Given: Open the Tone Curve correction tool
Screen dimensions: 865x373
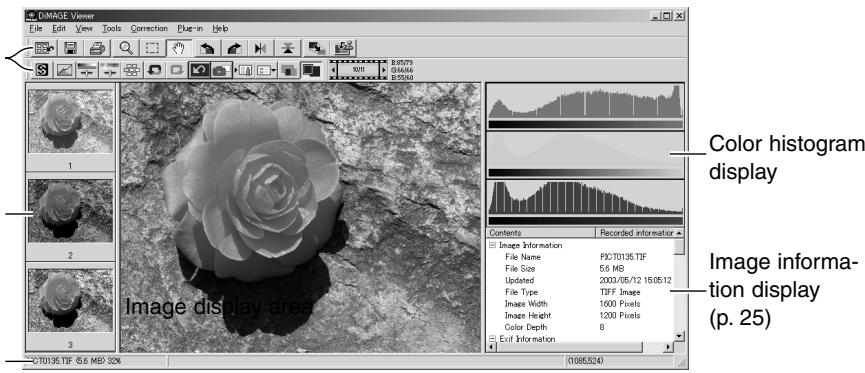Looking at the screenshot, I should pyautogui.click(x=65, y=70).
